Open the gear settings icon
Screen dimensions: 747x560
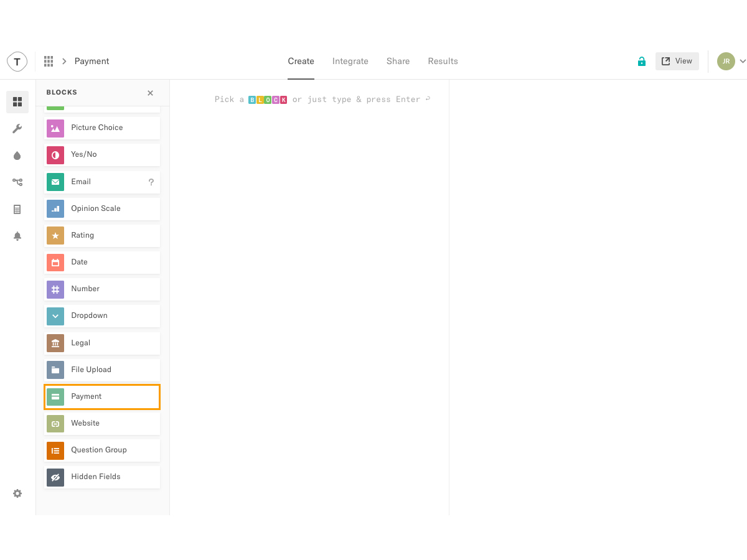tap(17, 493)
